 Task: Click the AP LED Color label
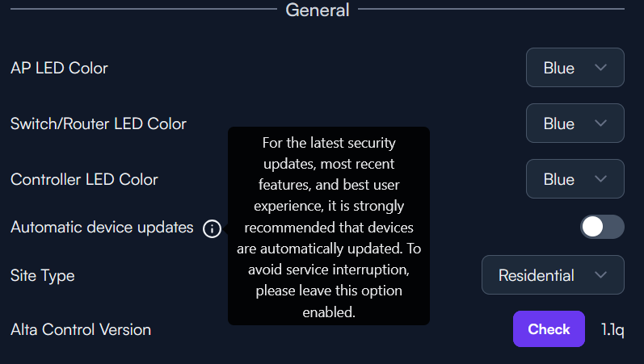point(59,68)
